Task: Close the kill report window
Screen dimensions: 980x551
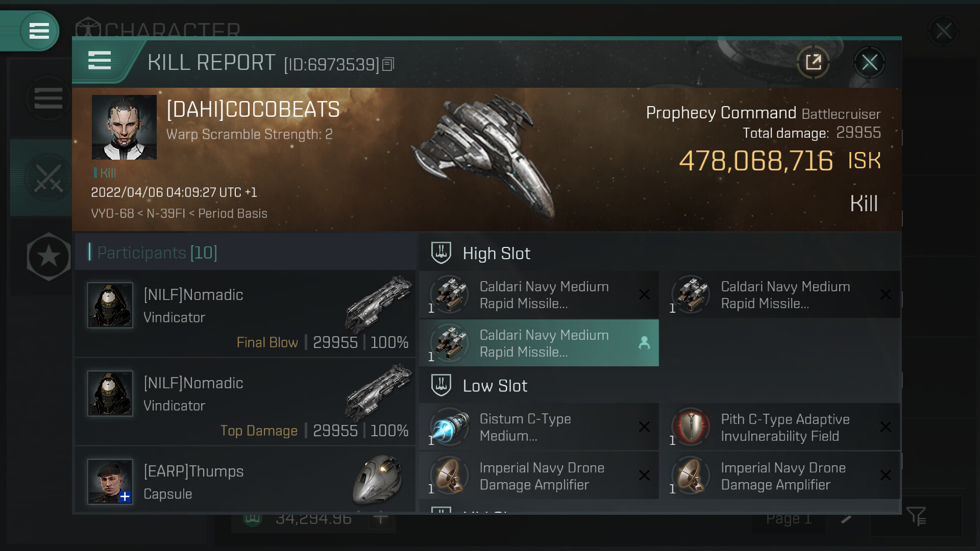Action: [869, 63]
